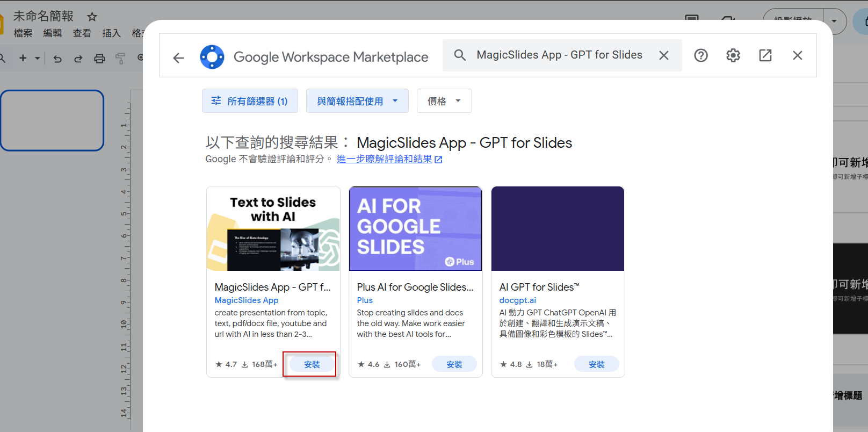Open the Text to Slides with AI thumbnail
The width and height of the screenshot is (868, 432).
(x=273, y=229)
